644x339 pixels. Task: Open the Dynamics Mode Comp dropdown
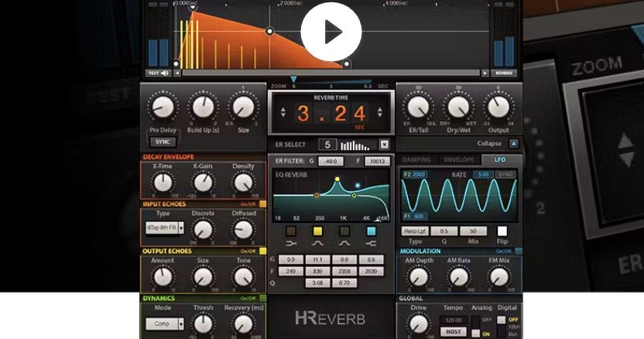click(x=165, y=324)
